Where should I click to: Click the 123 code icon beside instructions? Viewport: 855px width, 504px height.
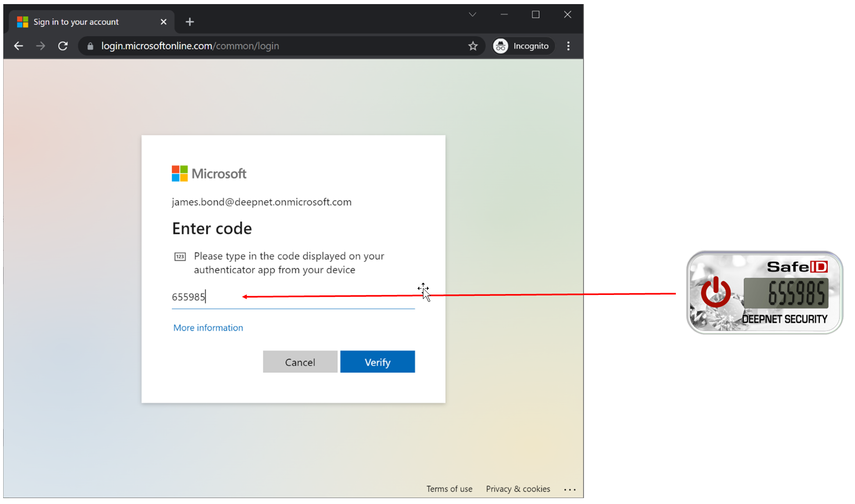pyautogui.click(x=180, y=257)
